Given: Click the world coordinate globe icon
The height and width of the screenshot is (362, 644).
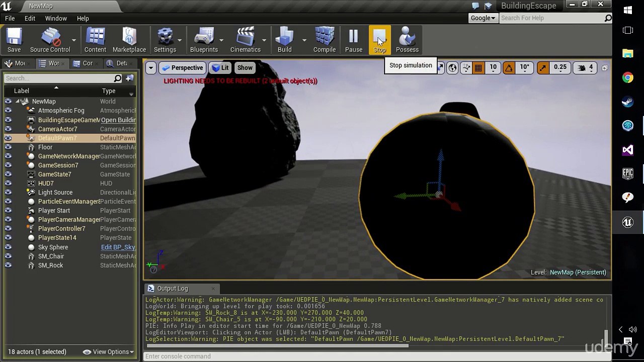Looking at the screenshot, I should coord(453,68).
